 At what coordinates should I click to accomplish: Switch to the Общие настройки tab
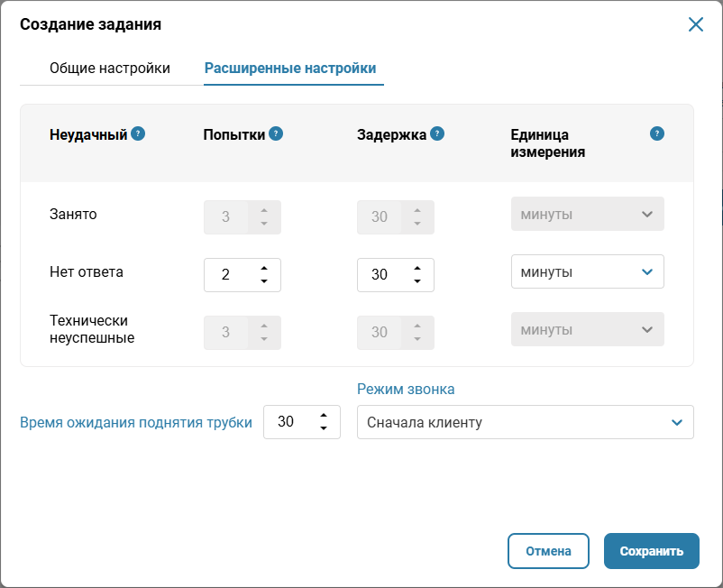tap(110, 69)
